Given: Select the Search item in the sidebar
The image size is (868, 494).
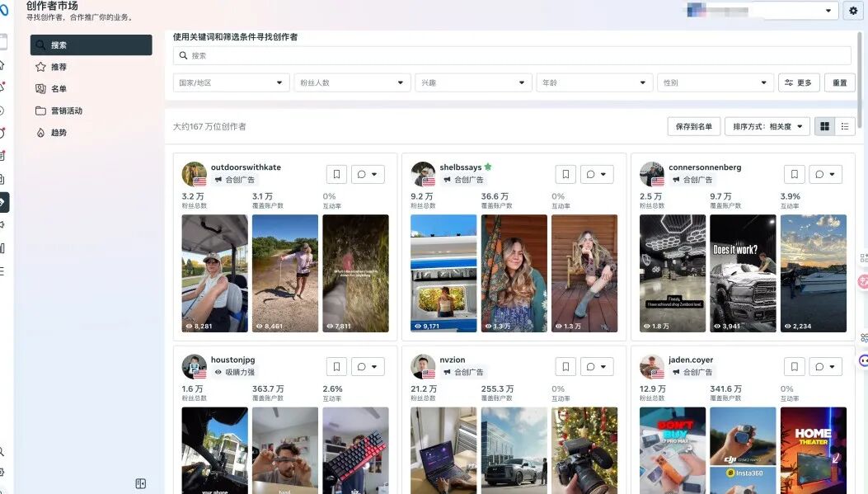Looking at the screenshot, I should pyautogui.click(x=91, y=45).
